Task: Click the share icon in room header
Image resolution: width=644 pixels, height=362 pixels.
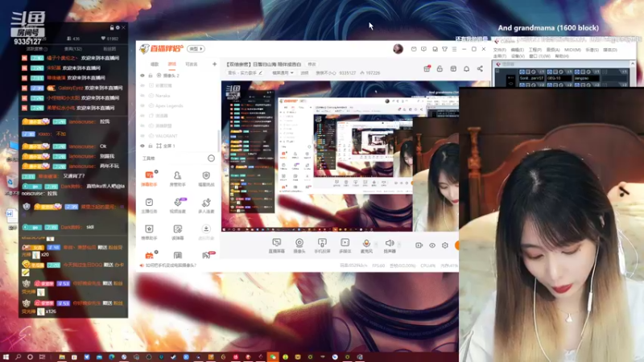Action: pyautogui.click(x=480, y=68)
